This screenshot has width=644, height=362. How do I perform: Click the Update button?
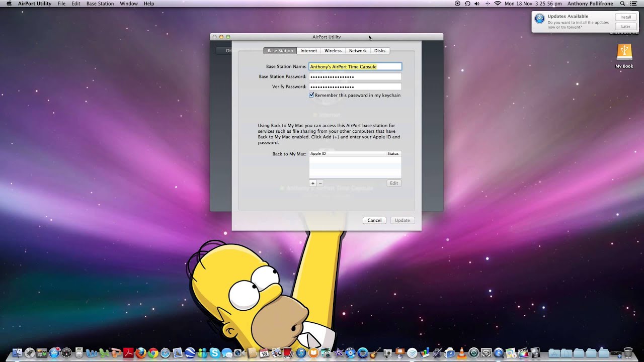402,220
